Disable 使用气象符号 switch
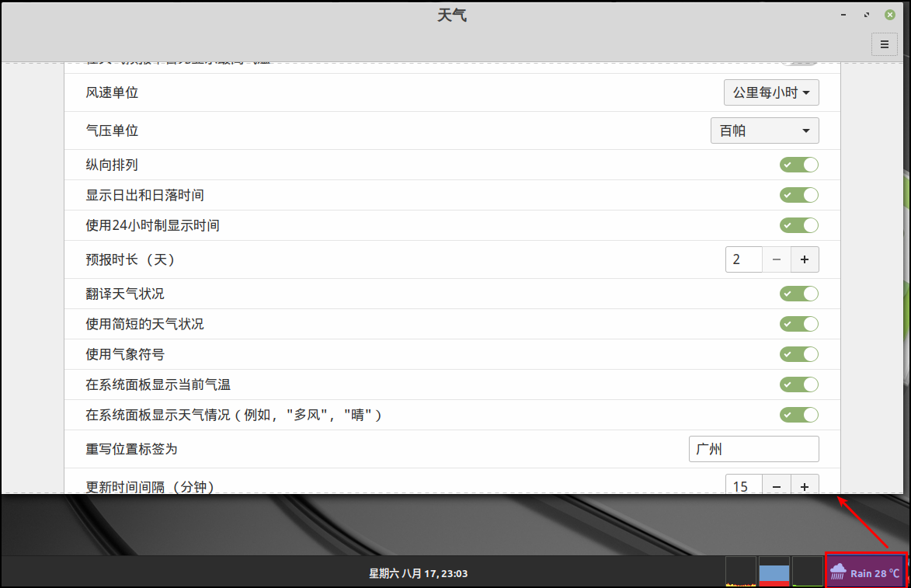Screen dimensions: 911x588 point(799,354)
